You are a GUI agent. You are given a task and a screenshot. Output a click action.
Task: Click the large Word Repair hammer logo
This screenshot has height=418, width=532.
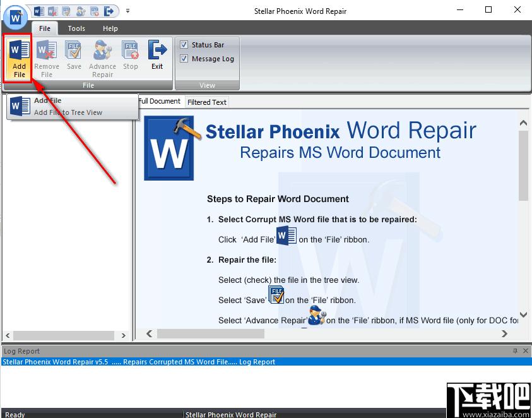coord(172,148)
